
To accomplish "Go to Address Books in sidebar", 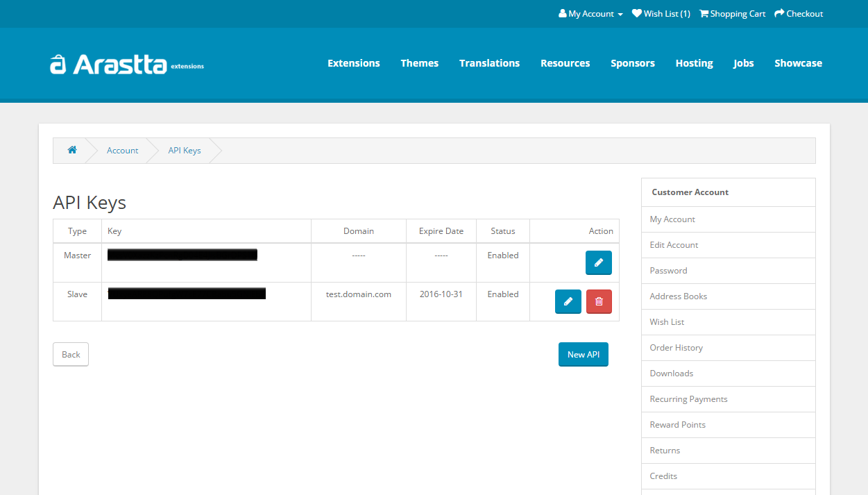I will tap(678, 296).
